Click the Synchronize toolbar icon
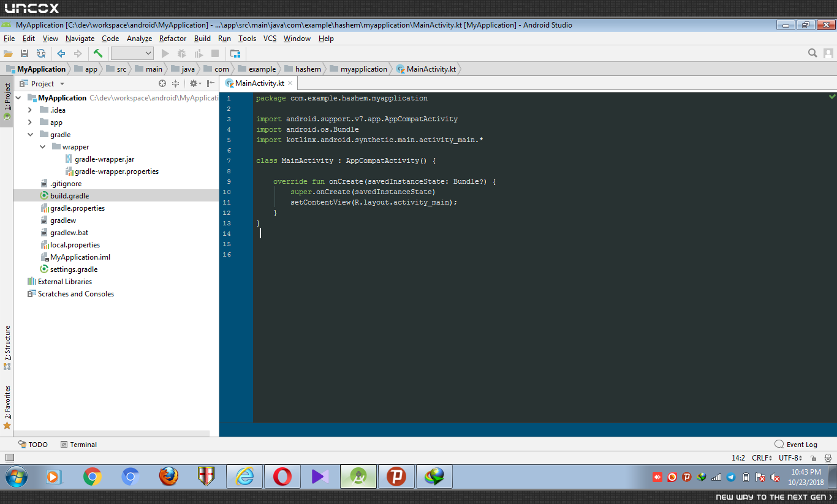837x504 pixels. [41, 54]
